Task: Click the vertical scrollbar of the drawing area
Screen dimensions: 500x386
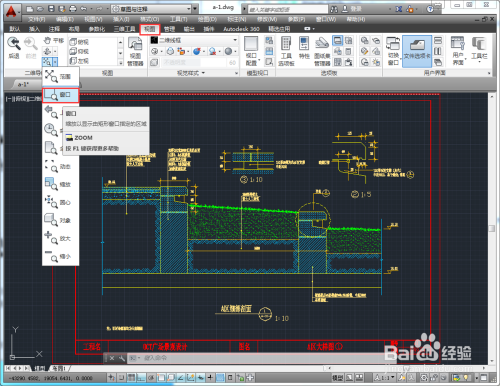Action: click(x=492, y=229)
